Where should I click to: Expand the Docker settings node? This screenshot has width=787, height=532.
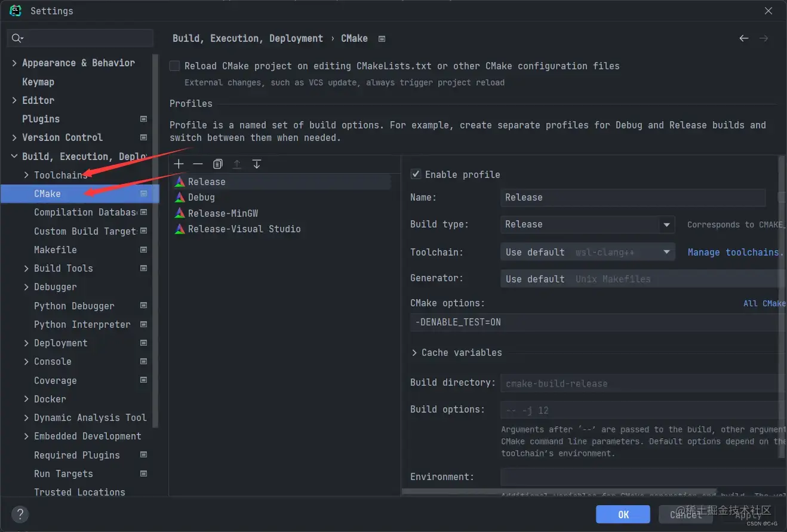point(26,399)
